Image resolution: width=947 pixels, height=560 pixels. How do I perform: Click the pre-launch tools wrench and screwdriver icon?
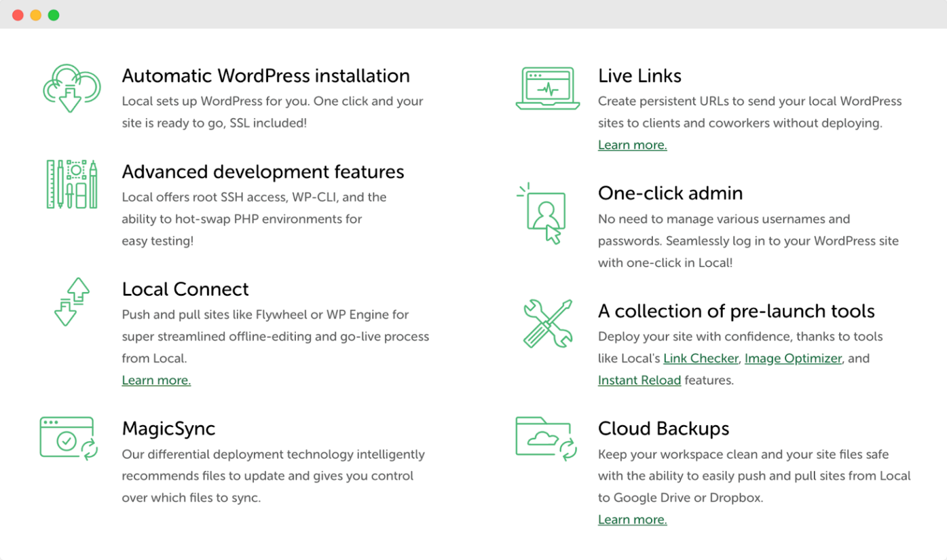[x=547, y=323]
